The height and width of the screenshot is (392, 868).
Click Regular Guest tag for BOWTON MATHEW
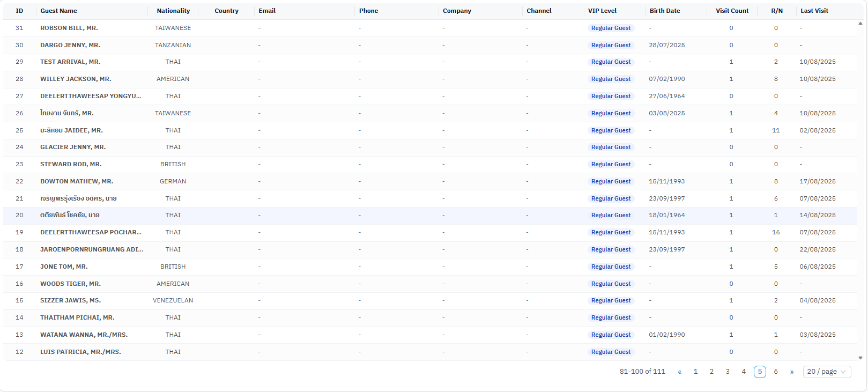point(611,181)
